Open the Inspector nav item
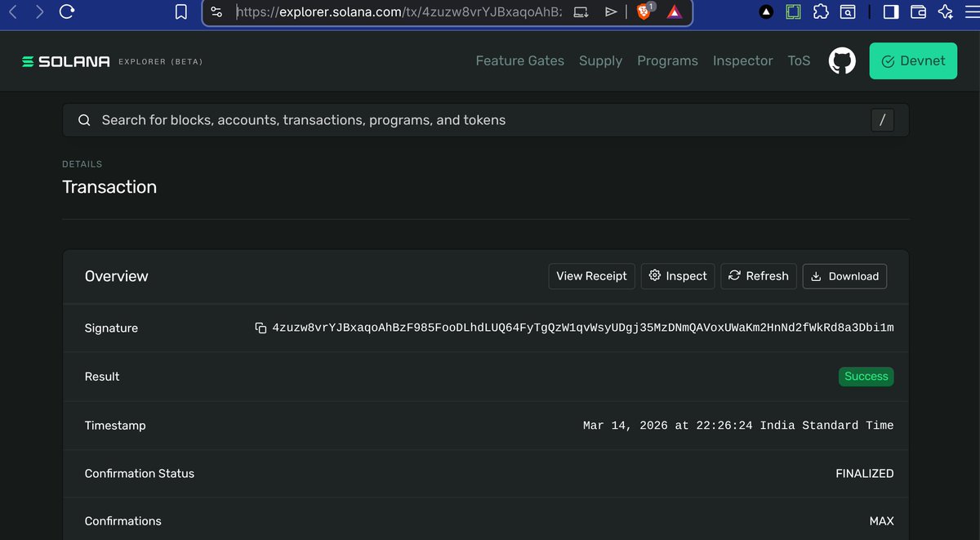980x540 pixels. point(742,60)
